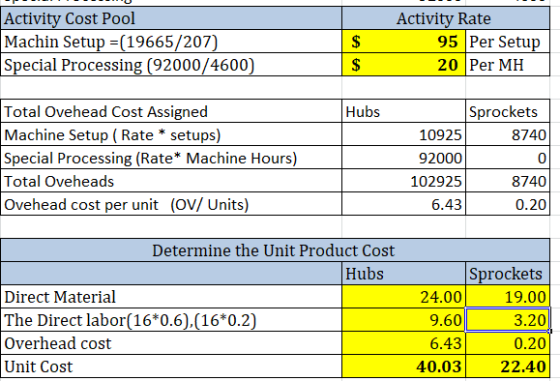This screenshot has width=560, height=381.
Task: Click the 'Per MH' cell
Action: pyautogui.click(x=508, y=65)
